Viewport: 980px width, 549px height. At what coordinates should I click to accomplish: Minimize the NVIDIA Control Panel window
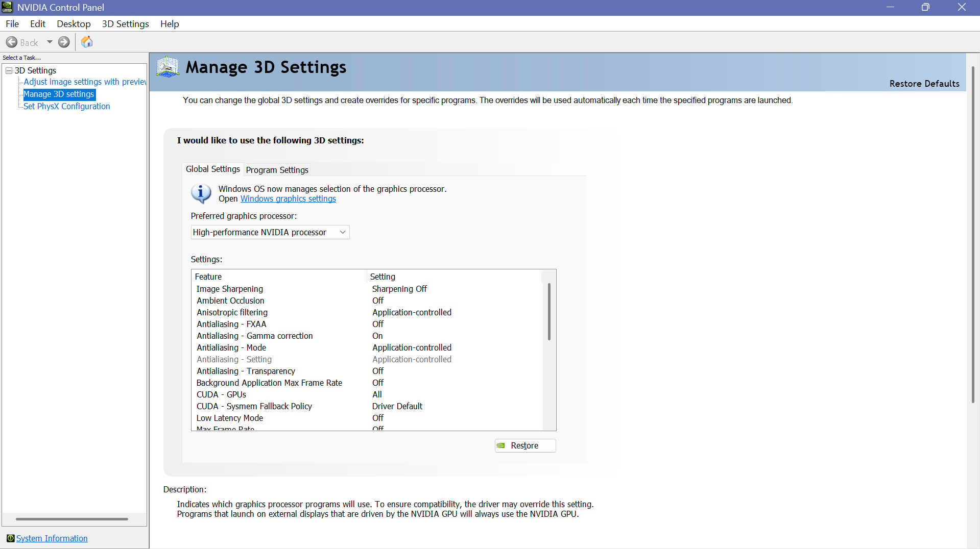890,7
